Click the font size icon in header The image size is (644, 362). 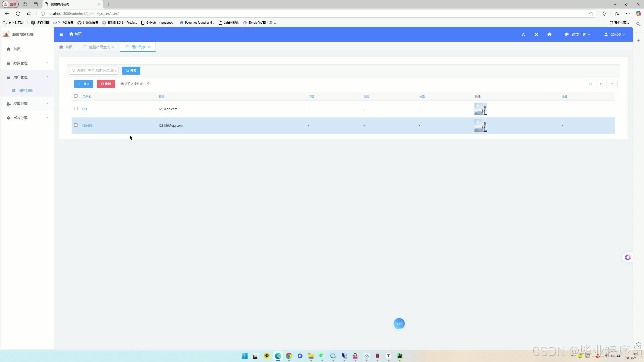coord(523,34)
